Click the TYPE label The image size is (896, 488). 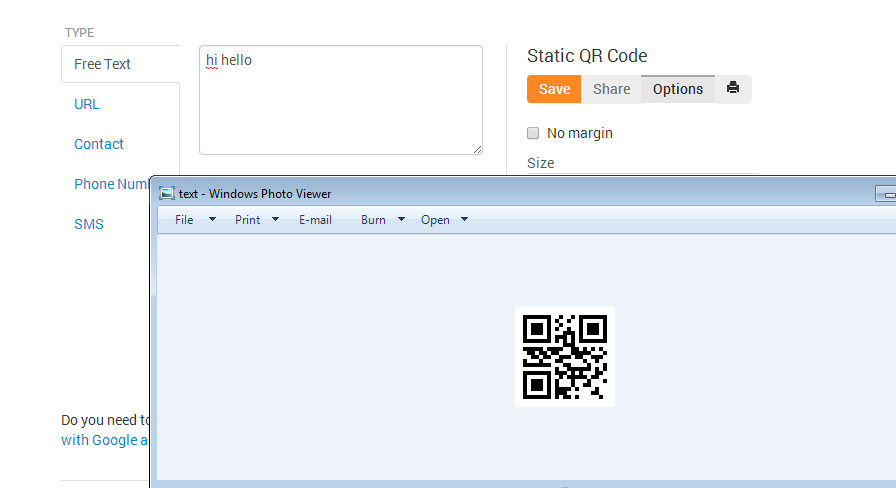click(79, 33)
